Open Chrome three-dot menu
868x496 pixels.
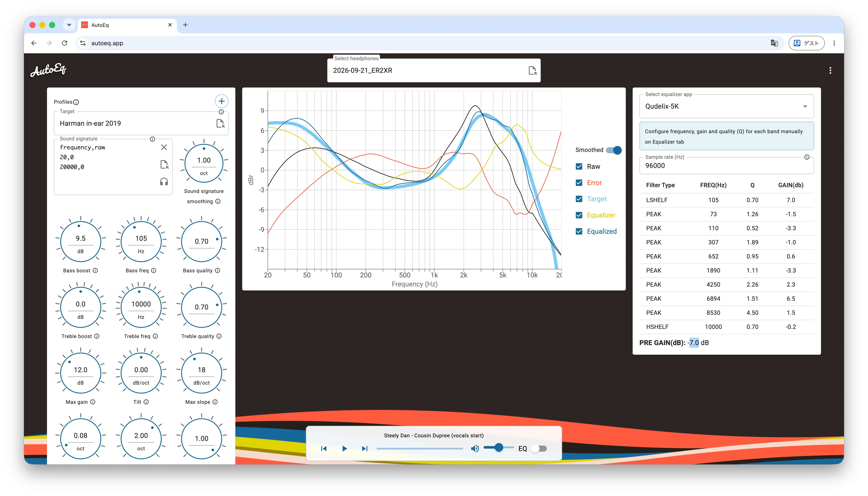(834, 43)
